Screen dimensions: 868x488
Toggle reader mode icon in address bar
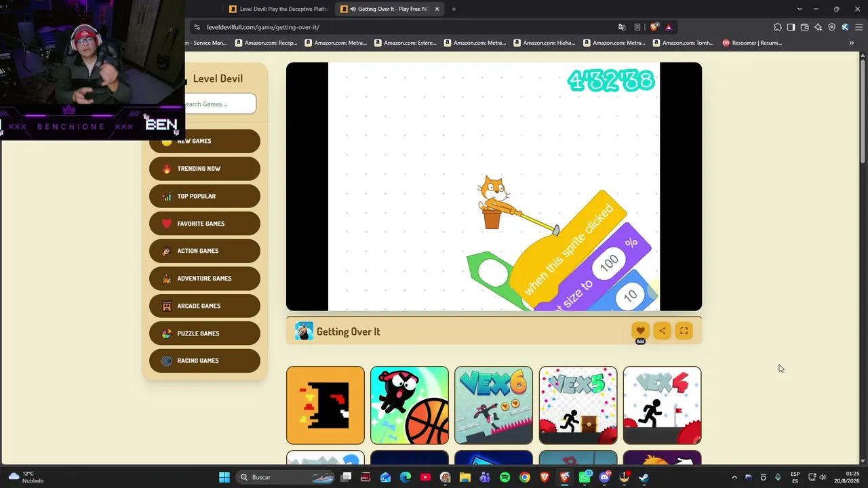click(x=637, y=27)
